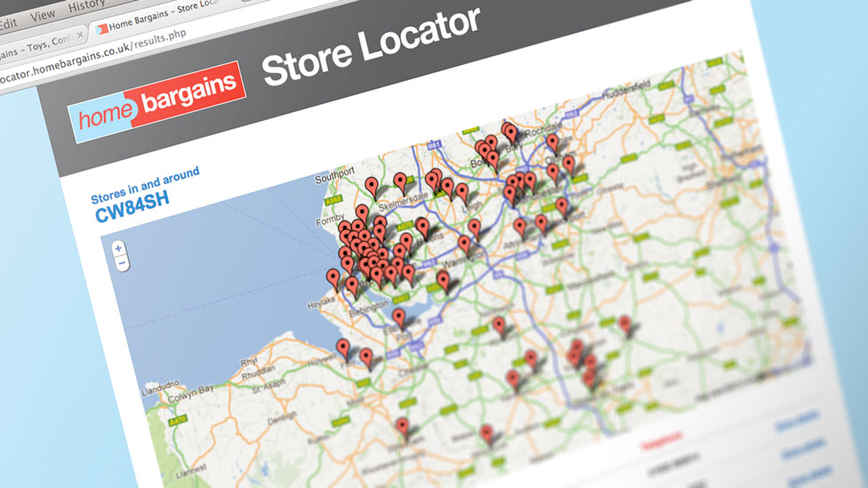Click the southernmost store pin on the map
The width and height of the screenshot is (868, 488).
tap(486, 434)
